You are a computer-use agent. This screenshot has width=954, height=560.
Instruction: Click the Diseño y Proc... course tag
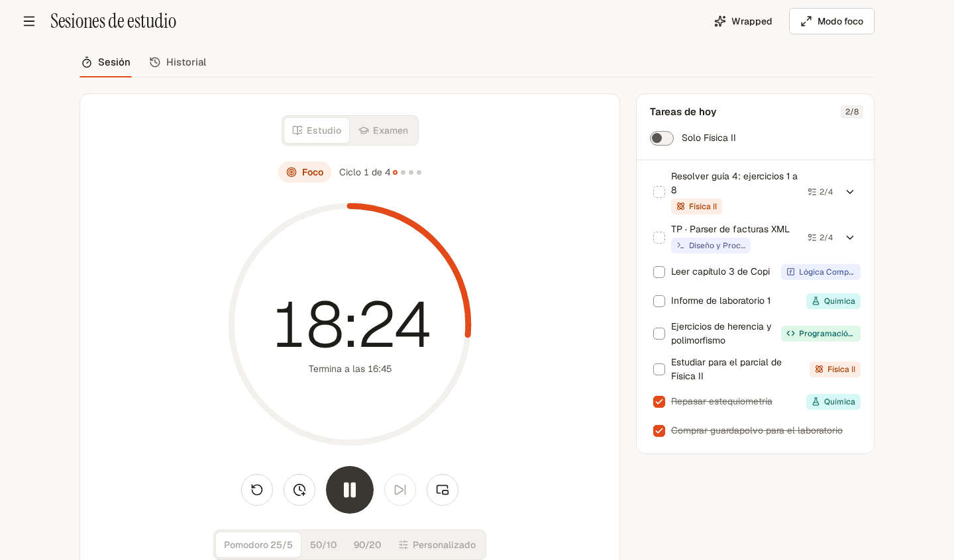point(711,246)
